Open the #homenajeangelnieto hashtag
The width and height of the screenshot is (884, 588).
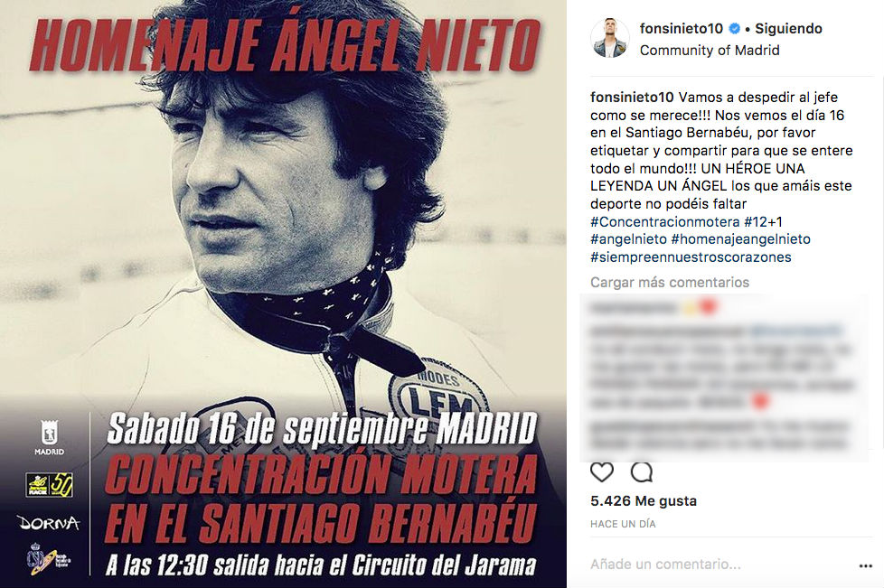(x=741, y=238)
